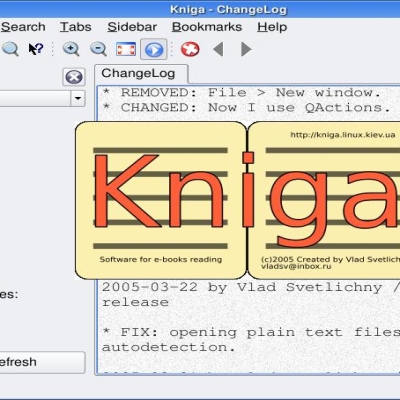This screenshot has width=400, height=400.
Task: Close the sidebar with the X button
Action: point(74,77)
